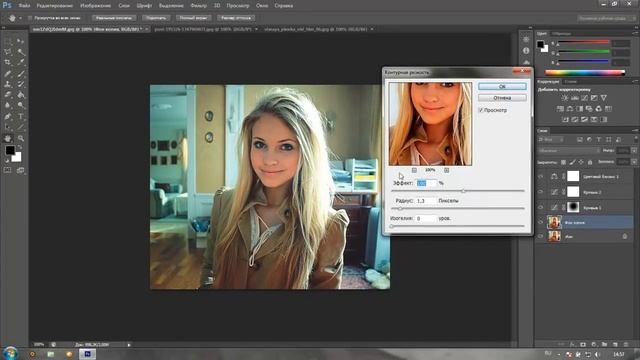The image size is (640, 360).
Task: Hide the Фон копия layer
Action: [x=541, y=222]
